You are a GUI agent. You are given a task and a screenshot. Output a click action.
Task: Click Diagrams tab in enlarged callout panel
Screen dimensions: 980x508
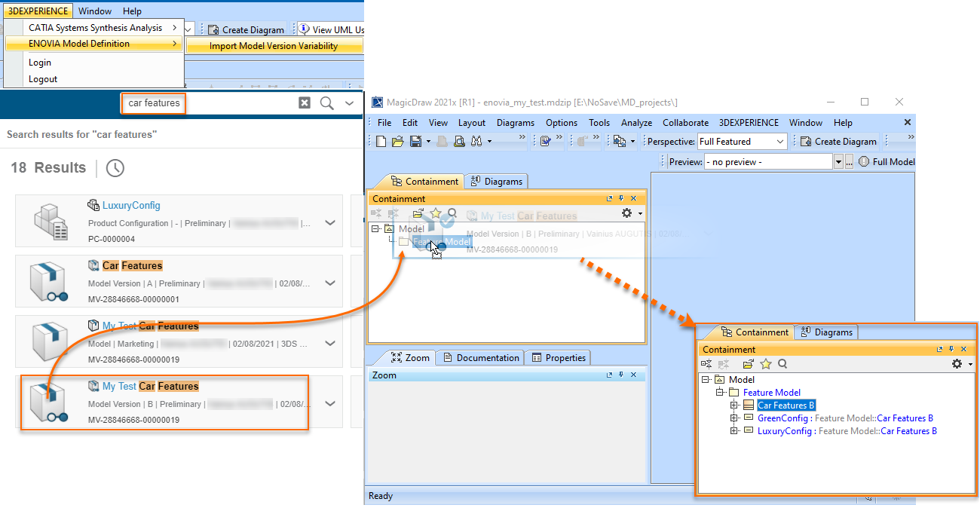click(826, 332)
